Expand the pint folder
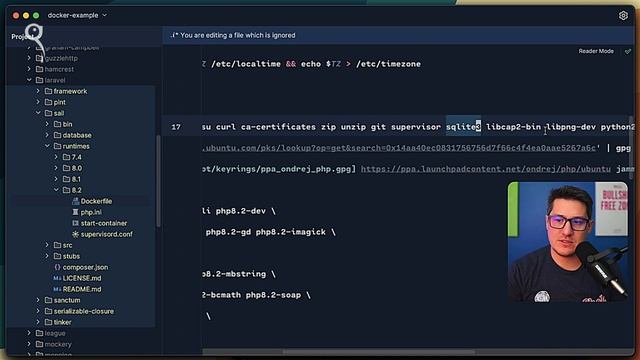This screenshot has height=360, width=640. (38, 102)
